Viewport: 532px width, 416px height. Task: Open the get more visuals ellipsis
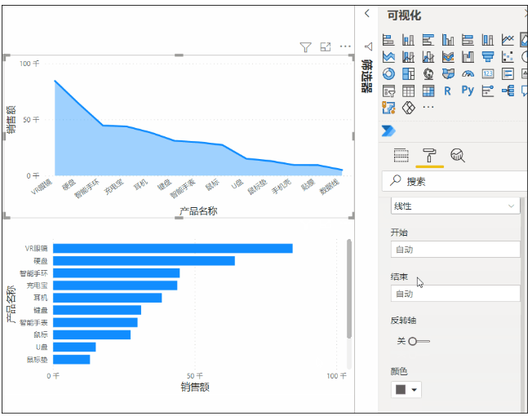coord(428,107)
